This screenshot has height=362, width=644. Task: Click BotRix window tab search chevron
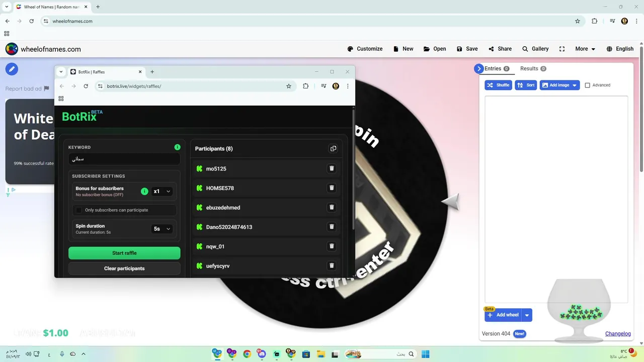point(61,72)
